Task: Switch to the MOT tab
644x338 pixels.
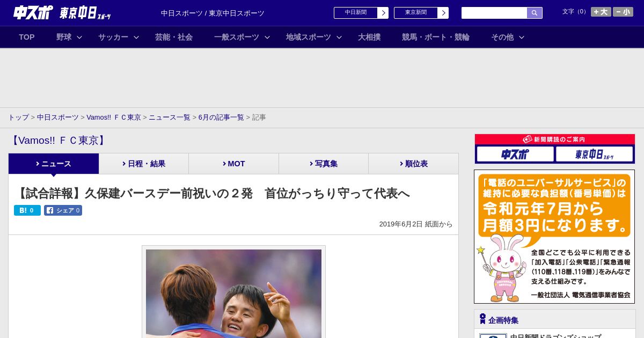Action: 233,164
